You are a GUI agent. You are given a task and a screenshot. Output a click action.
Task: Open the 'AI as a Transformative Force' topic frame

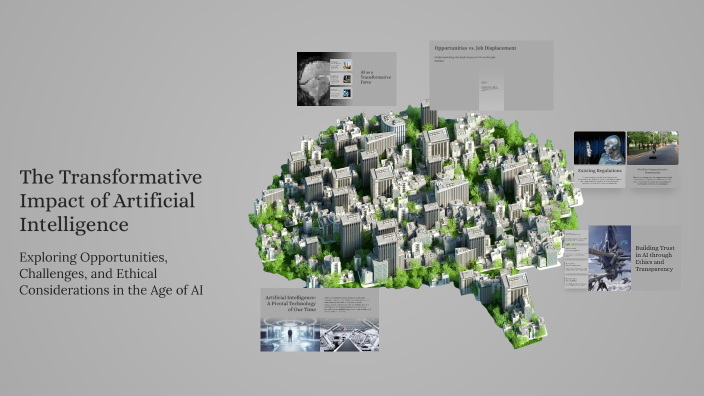[346, 79]
